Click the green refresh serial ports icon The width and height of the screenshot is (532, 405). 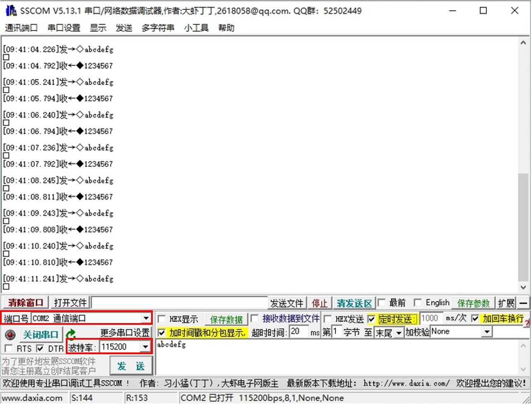click(x=72, y=333)
